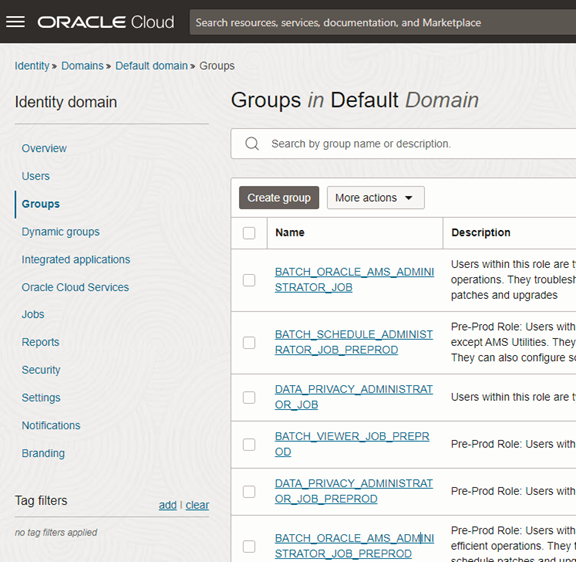Check DATA_PRIVACY_ADMINISTRATOR_JOB row checkbox

coord(249,397)
